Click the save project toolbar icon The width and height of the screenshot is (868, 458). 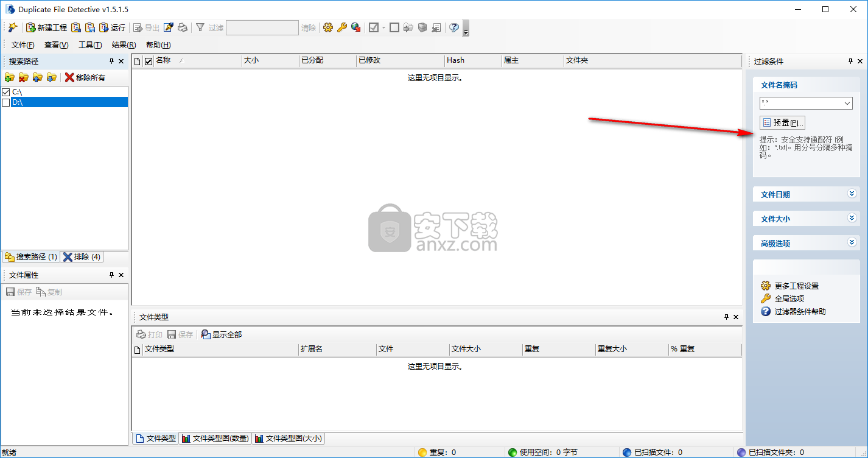click(x=90, y=27)
